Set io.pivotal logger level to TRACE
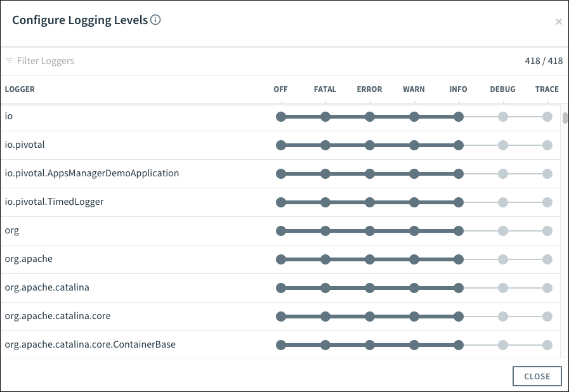The width and height of the screenshot is (569, 392). tap(547, 145)
